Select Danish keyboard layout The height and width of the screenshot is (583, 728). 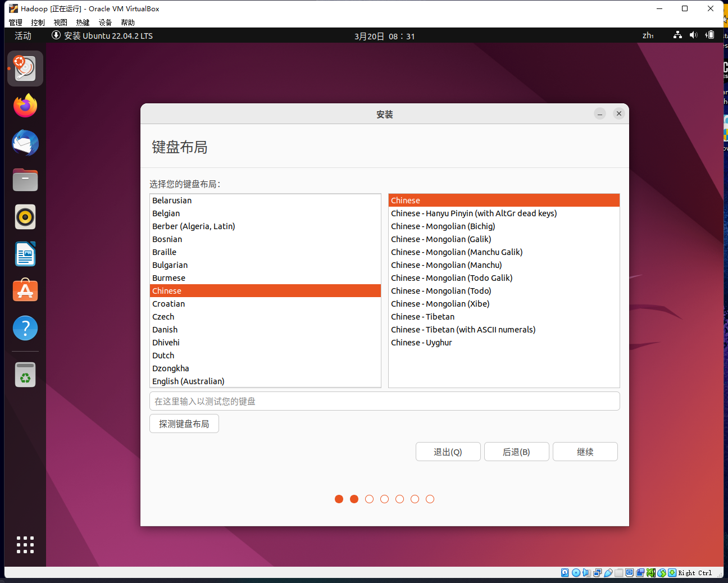click(265, 330)
